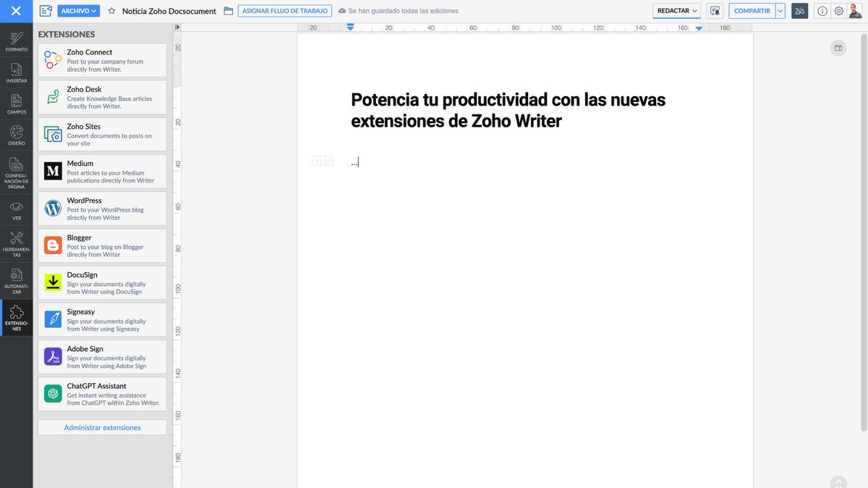Switch to the CAMPOS sidebar tab
Screen dimensions: 868x488
coord(16,104)
